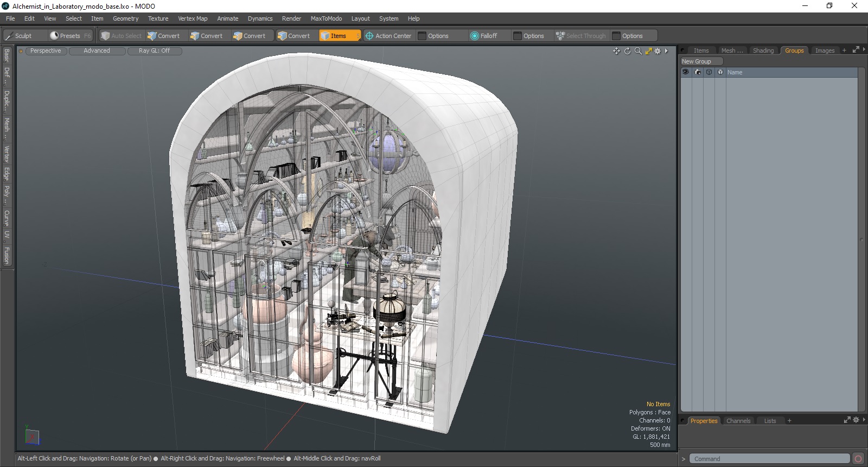Open the Help menu
Viewport: 868px width, 467px height.
pos(413,18)
